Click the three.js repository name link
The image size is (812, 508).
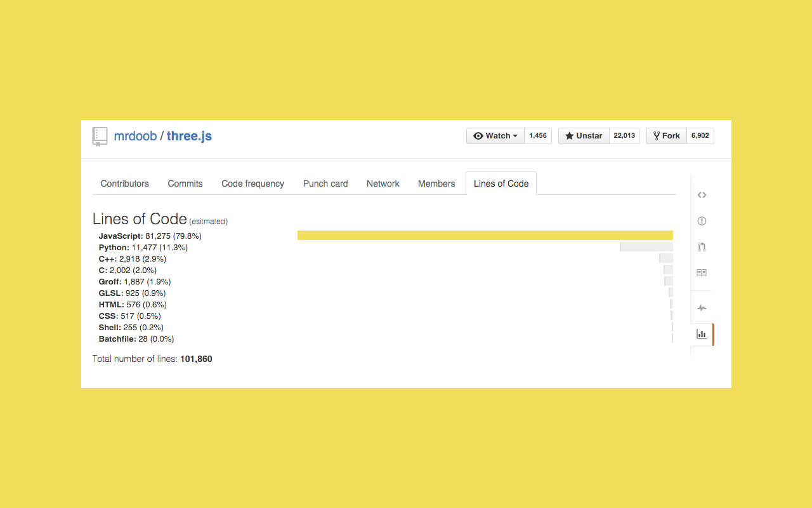pos(189,136)
